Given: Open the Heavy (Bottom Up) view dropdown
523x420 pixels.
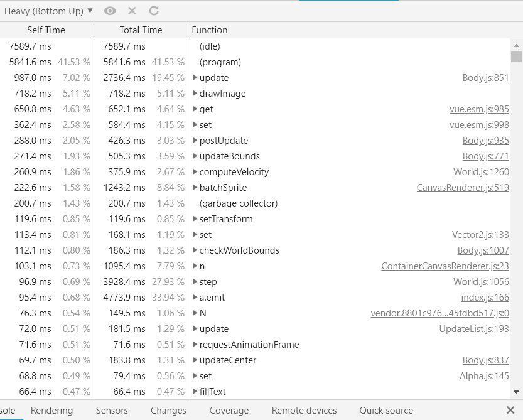Looking at the screenshot, I should point(48,11).
